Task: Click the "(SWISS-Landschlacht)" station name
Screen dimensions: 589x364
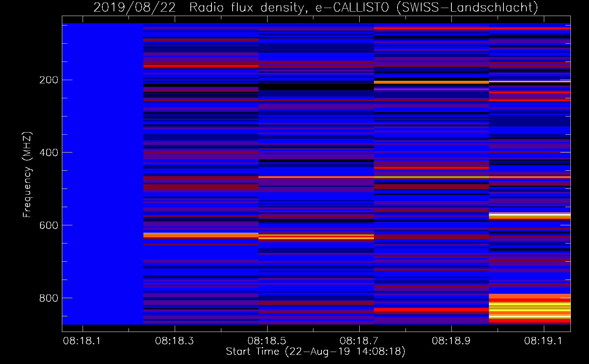Action: (467, 7)
